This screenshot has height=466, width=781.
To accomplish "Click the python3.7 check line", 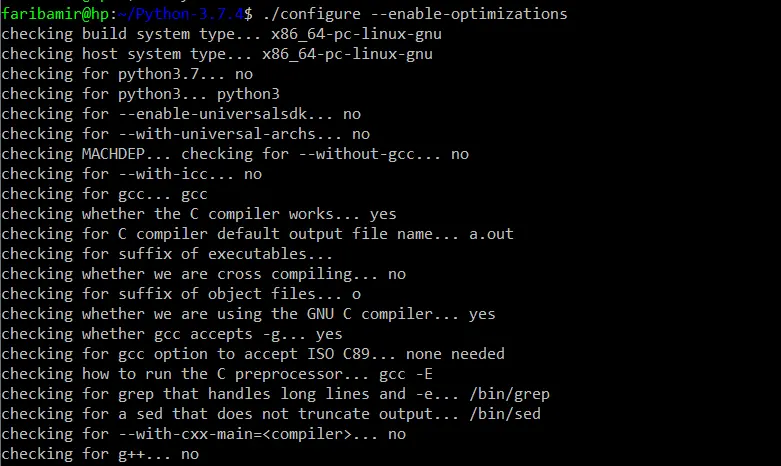I will pyautogui.click(x=127, y=74).
